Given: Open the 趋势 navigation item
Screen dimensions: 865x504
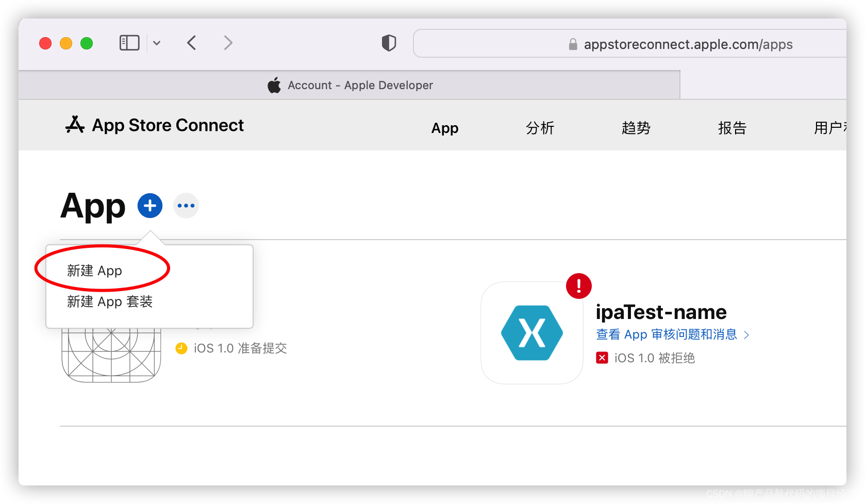Looking at the screenshot, I should 636,128.
